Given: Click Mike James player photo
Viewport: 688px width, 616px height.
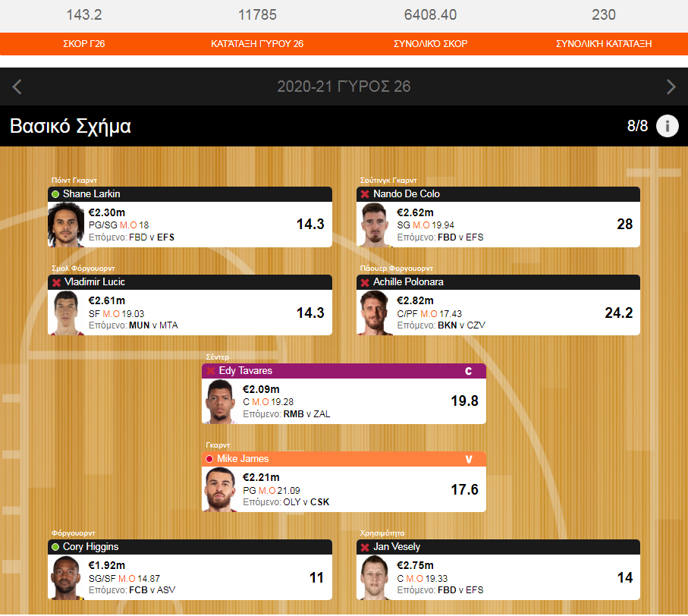Looking at the screenshot, I should pos(220,489).
